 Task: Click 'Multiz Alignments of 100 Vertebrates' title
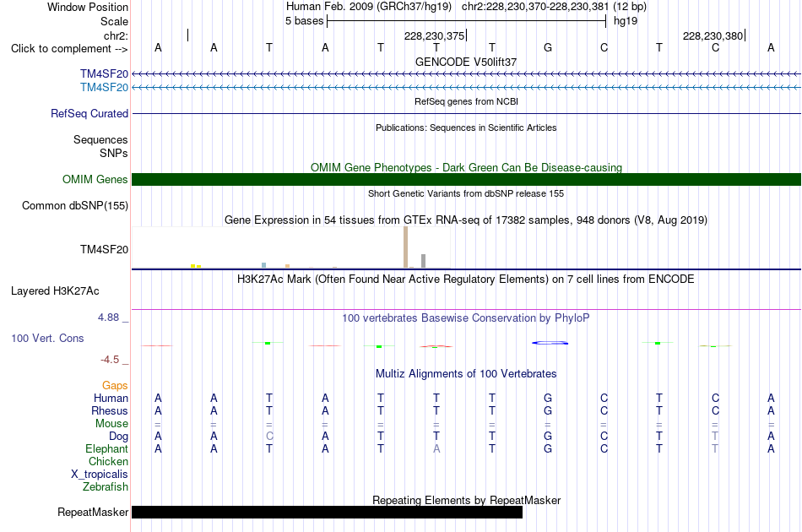point(466,374)
